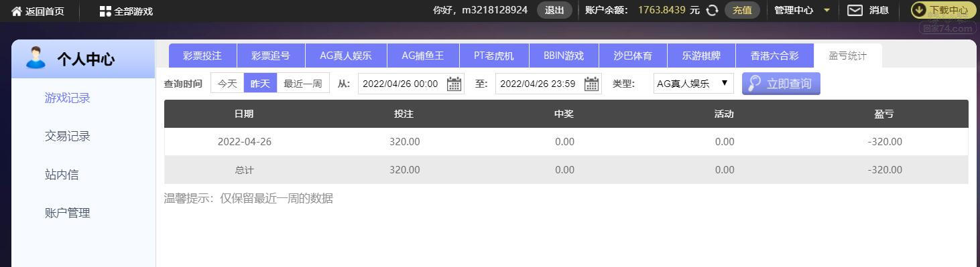The width and height of the screenshot is (980, 267).
Task: Open 交易记录 in the sidebar
Action: pyautogui.click(x=67, y=136)
